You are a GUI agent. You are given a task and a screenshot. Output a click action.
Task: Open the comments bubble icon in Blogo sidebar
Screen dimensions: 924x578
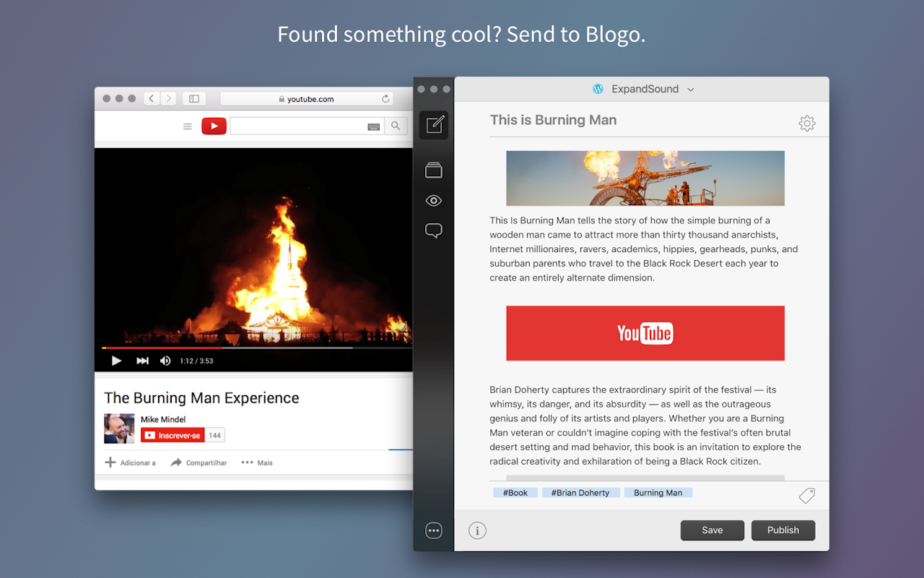coord(433,231)
